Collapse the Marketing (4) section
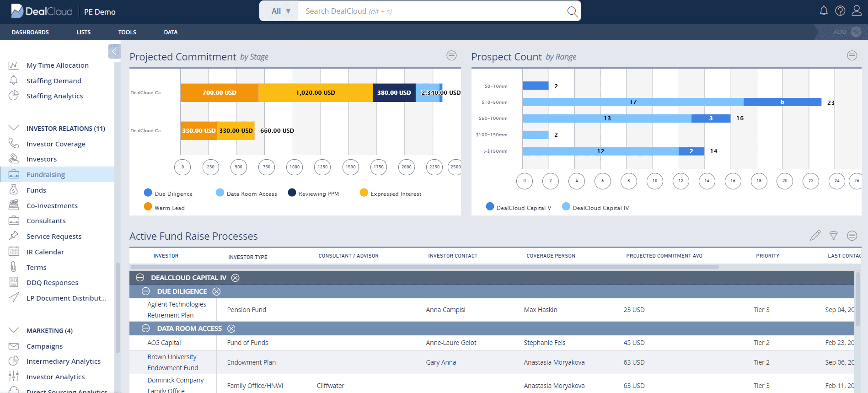Image resolution: width=868 pixels, height=393 pixels. [x=14, y=330]
